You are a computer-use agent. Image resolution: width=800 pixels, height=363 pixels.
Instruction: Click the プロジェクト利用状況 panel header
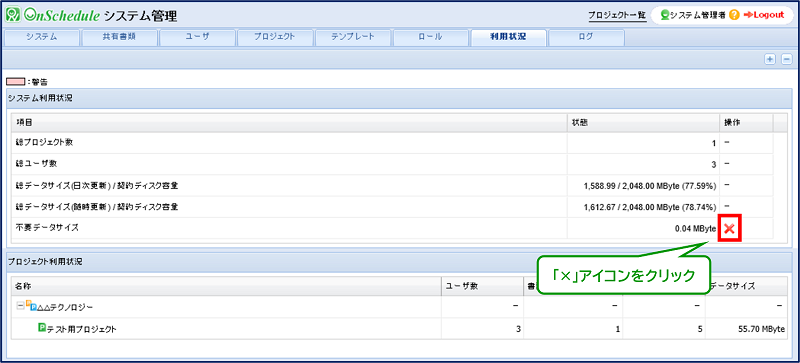click(400, 261)
